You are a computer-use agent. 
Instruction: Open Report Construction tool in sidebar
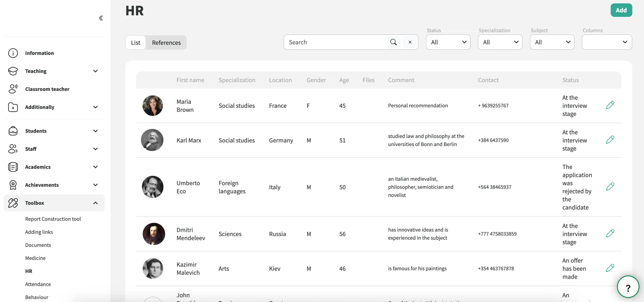(53, 219)
